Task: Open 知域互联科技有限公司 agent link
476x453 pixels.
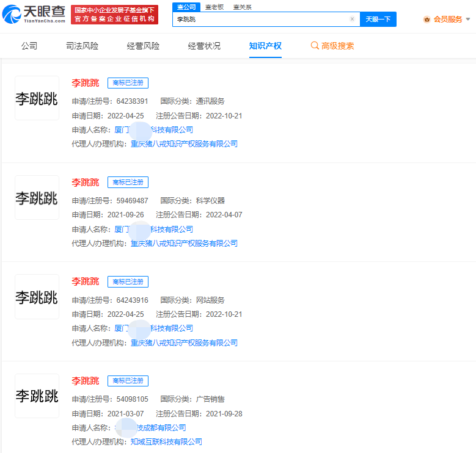Action: (166, 442)
